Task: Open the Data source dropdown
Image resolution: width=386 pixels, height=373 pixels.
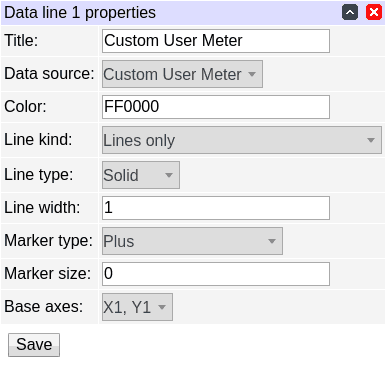Action: click(182, 74)
